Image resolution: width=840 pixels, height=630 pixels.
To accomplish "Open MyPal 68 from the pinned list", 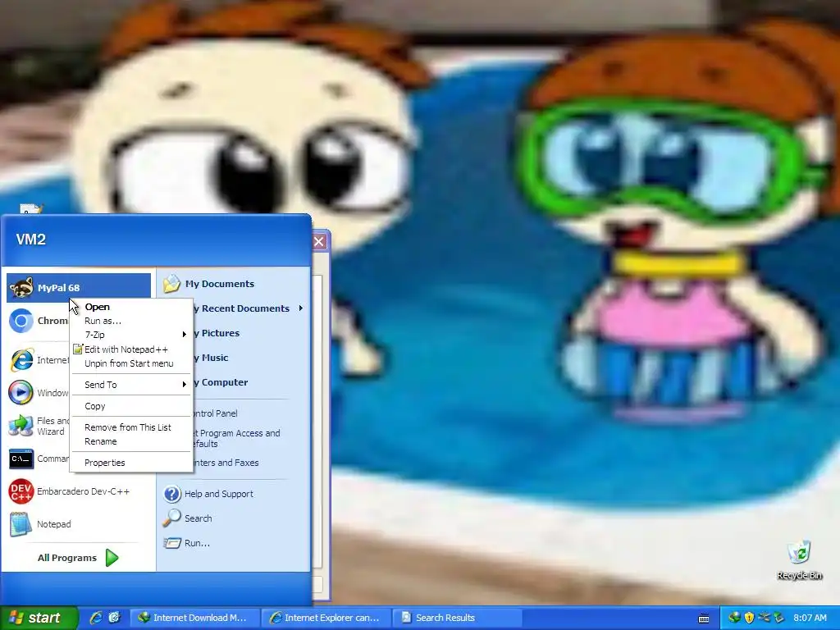I will coord(78,288).
